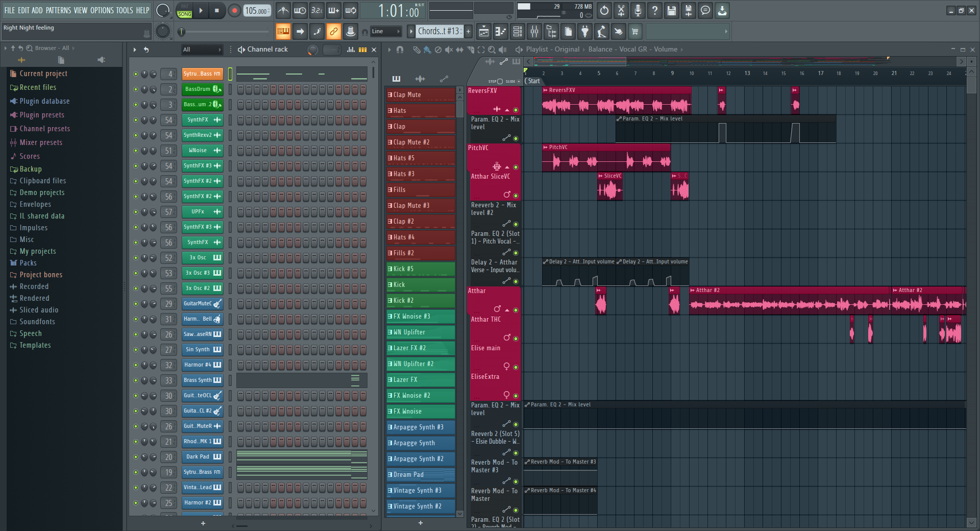Show the piano roll view icon
980x531 pixels.
click(x=501, y=32)
